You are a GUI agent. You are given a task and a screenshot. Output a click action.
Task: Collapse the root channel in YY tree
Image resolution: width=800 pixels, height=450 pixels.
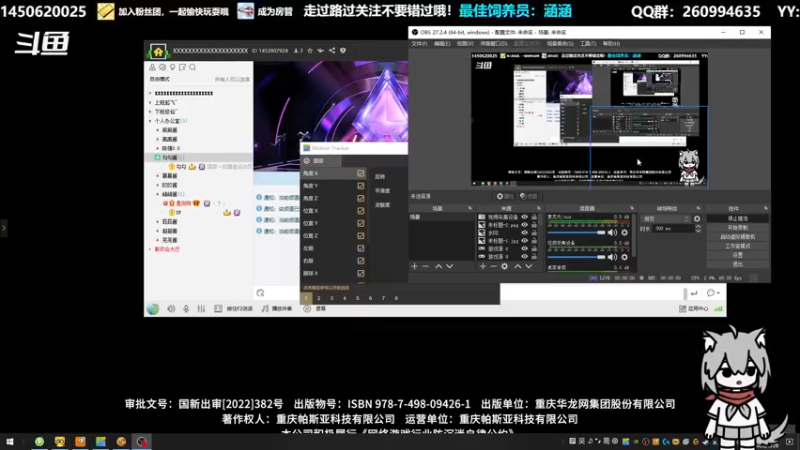[150, 93]
